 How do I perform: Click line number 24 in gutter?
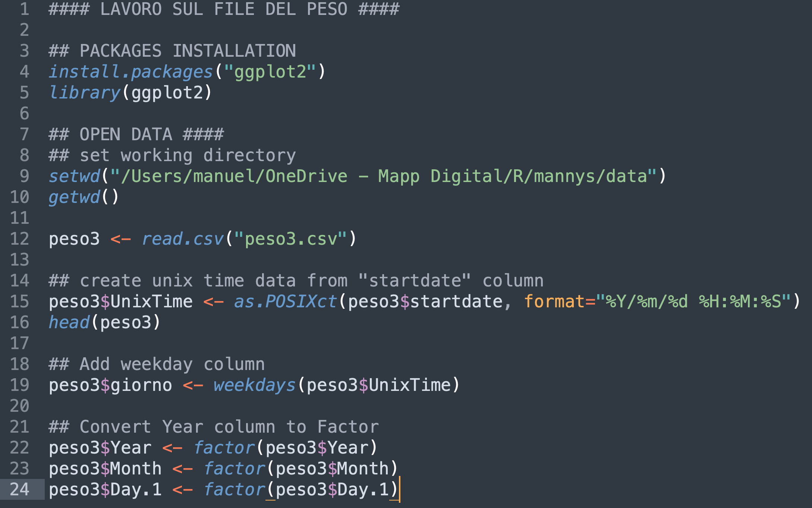20,489
